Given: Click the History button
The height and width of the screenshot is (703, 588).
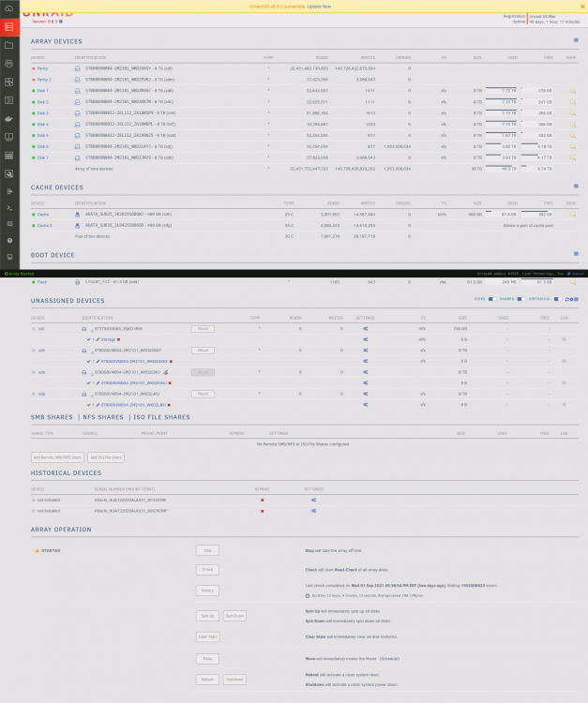Looking at the screenshot, I should [207, 591].
